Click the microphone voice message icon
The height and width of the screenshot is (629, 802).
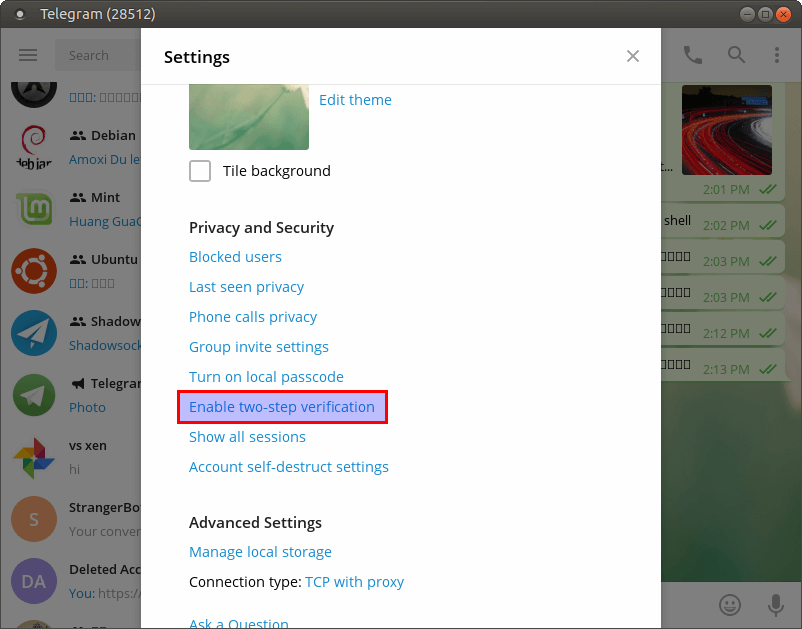pyautogui.click(x=775, y=605)
